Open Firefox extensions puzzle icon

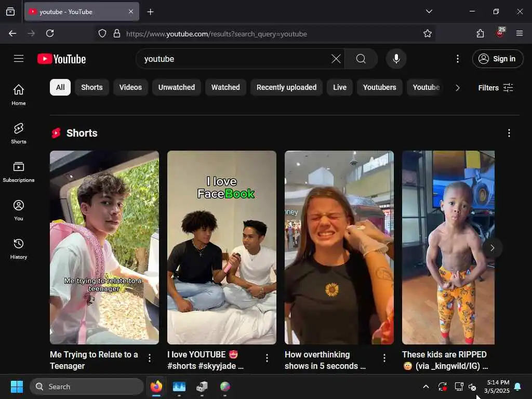480,33
